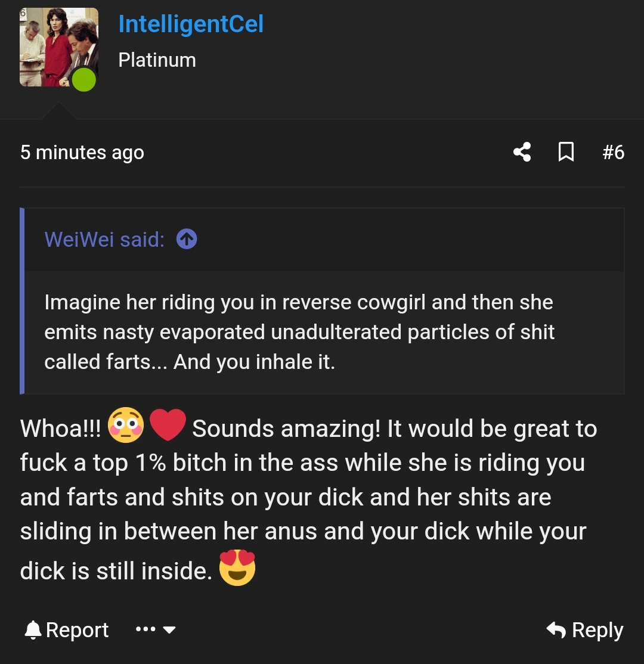
Task: Share this post via the share icon
Action: [x=522, y=153]
